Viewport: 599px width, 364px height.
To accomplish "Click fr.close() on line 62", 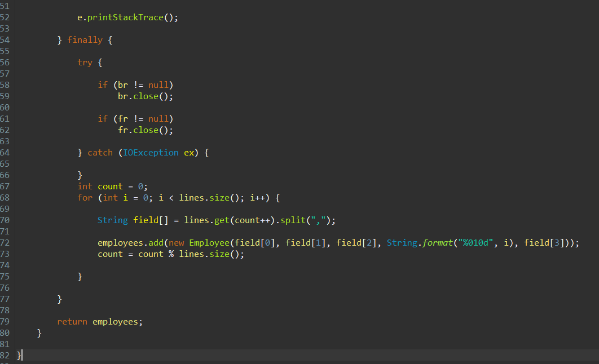I will (144, 130).
